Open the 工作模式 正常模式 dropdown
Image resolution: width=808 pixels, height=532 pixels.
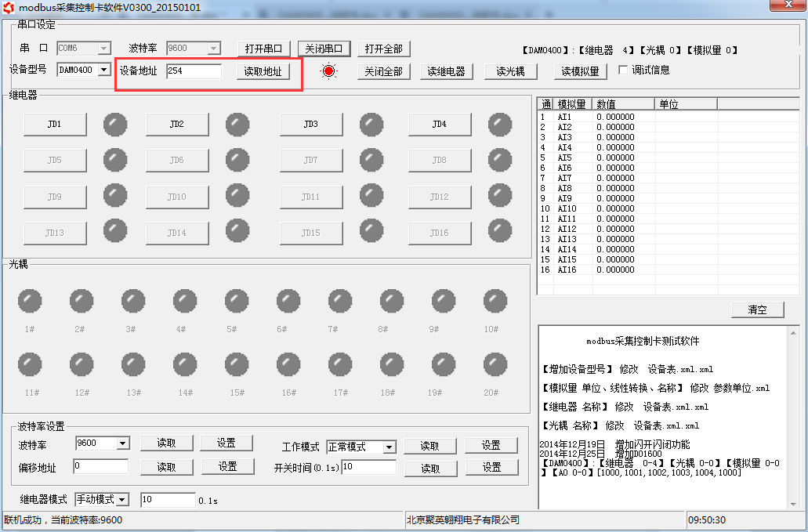pos(389,447)
